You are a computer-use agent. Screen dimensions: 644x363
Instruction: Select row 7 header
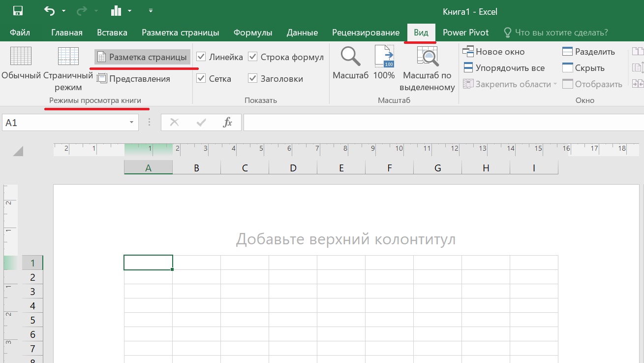(33, 348)
